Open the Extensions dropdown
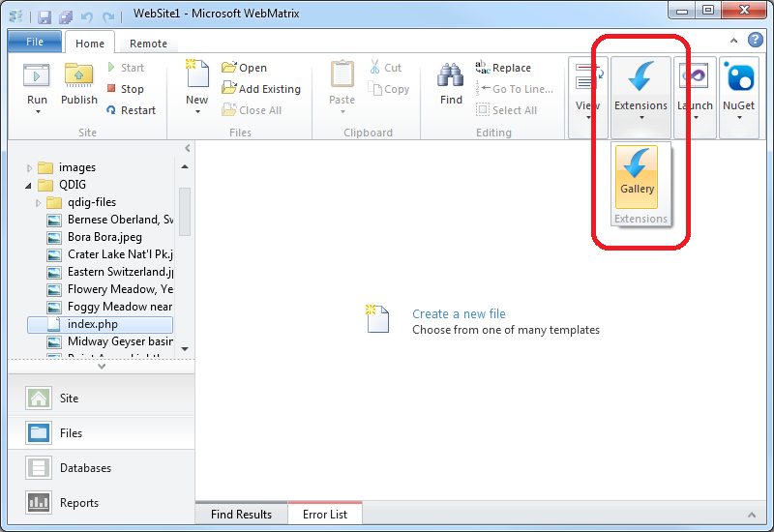 [640, 106]
